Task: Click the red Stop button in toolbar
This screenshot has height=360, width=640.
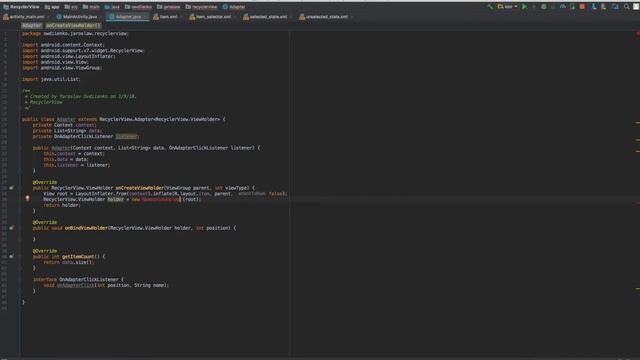Action: 582,7
